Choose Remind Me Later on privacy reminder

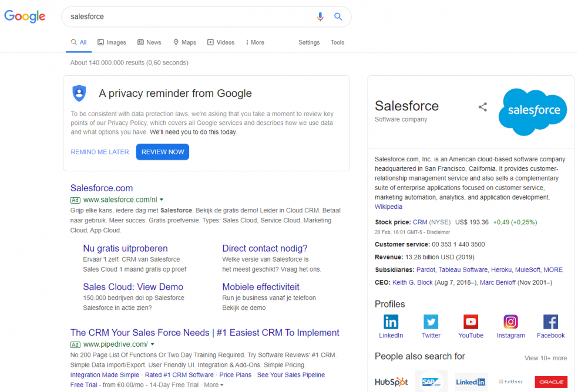(100, 152)
